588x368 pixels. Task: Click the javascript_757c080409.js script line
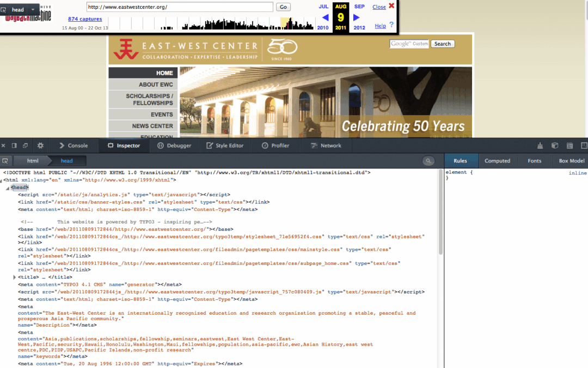tap(221, 292)
